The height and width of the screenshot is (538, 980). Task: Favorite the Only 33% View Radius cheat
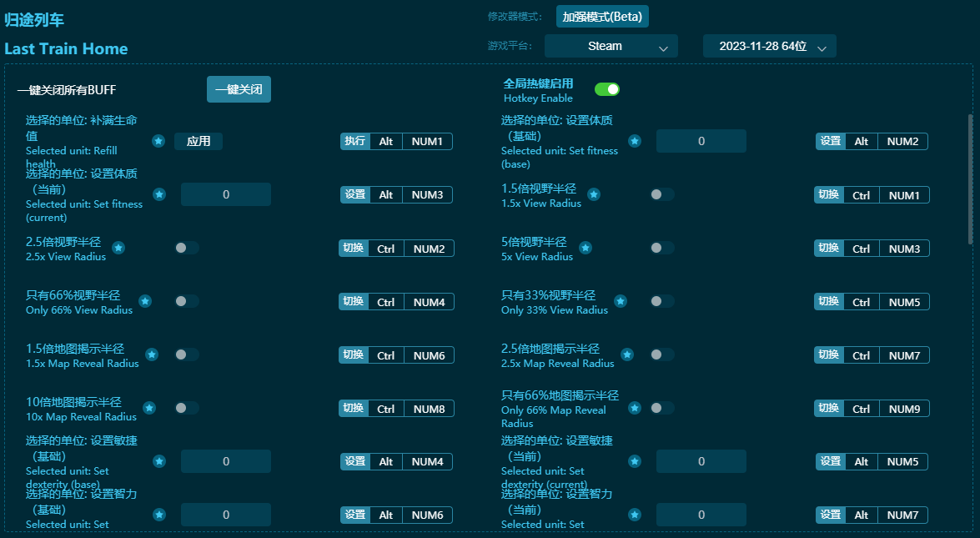pyautogui.click(x=620, y=301)
